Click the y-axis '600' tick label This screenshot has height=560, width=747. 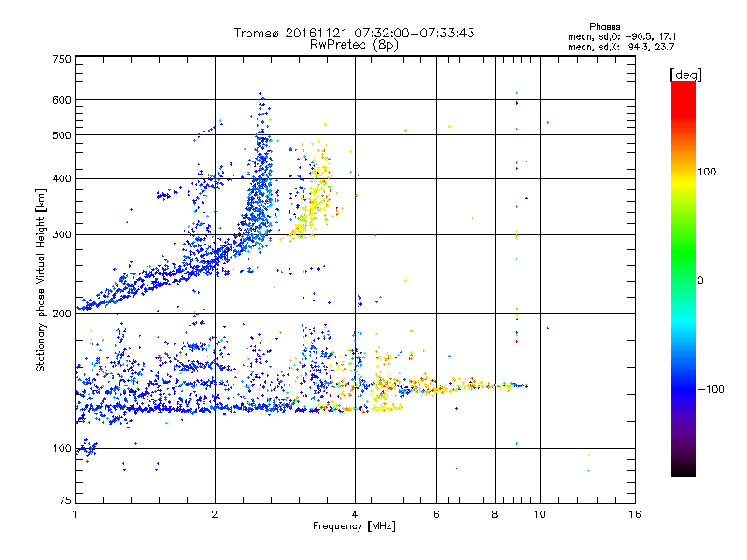(x=63, y=100)
